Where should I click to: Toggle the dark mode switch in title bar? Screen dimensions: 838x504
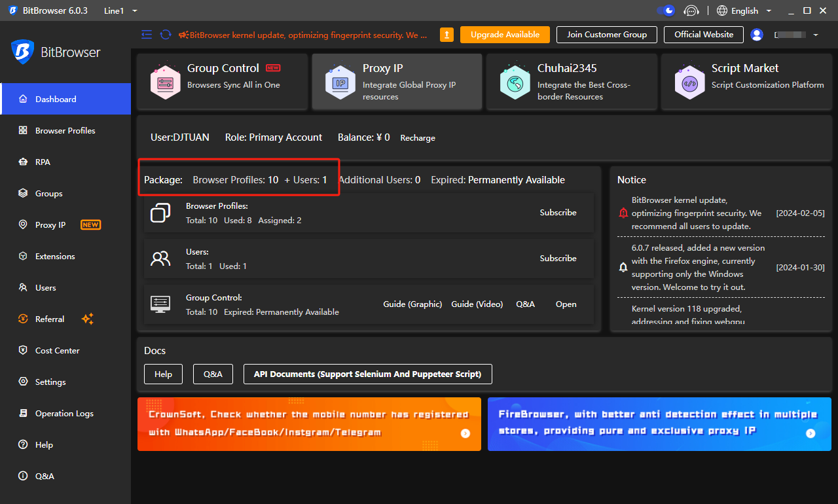click(x=666, y=10)
